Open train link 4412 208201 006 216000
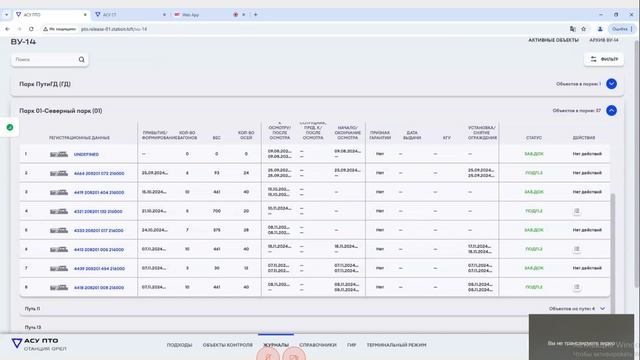Viewport: 640px width, 360px height. 99,249
